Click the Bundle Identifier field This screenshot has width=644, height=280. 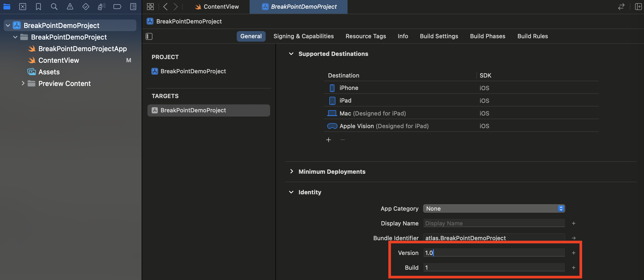[x=494, y=238]
